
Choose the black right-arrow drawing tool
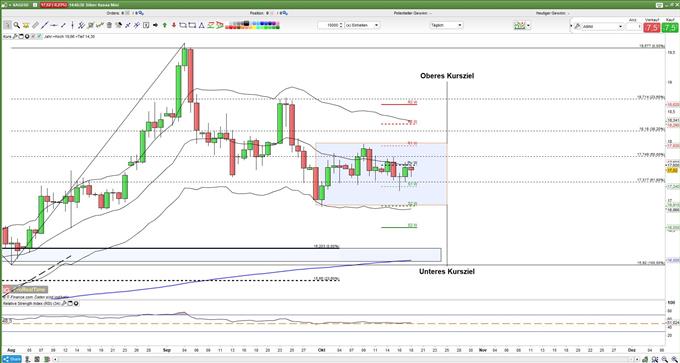coord(155,25)
